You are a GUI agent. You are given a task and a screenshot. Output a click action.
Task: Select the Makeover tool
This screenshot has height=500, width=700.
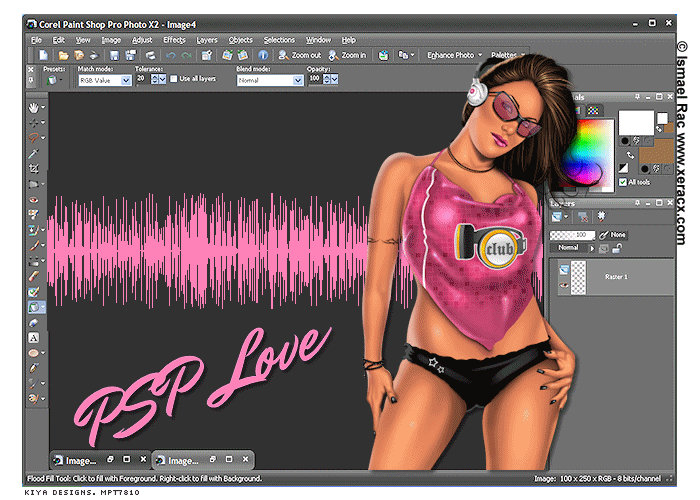point(33,215)
